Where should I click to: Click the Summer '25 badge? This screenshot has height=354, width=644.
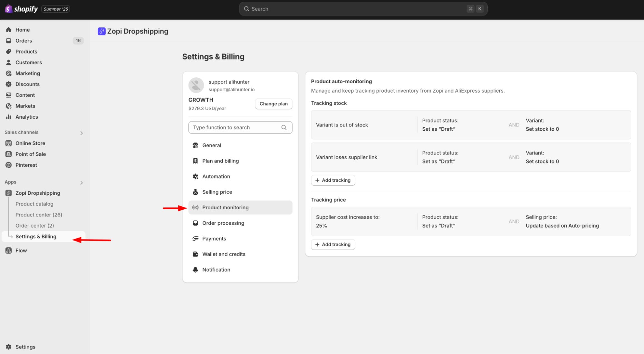pos(56,9)
